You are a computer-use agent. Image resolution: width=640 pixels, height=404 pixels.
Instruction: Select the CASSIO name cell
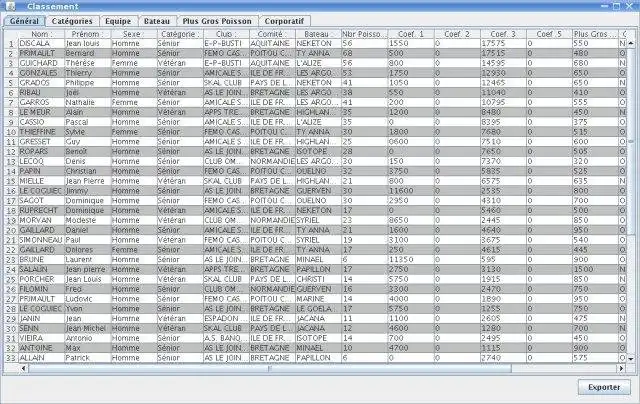pos(41,122)
